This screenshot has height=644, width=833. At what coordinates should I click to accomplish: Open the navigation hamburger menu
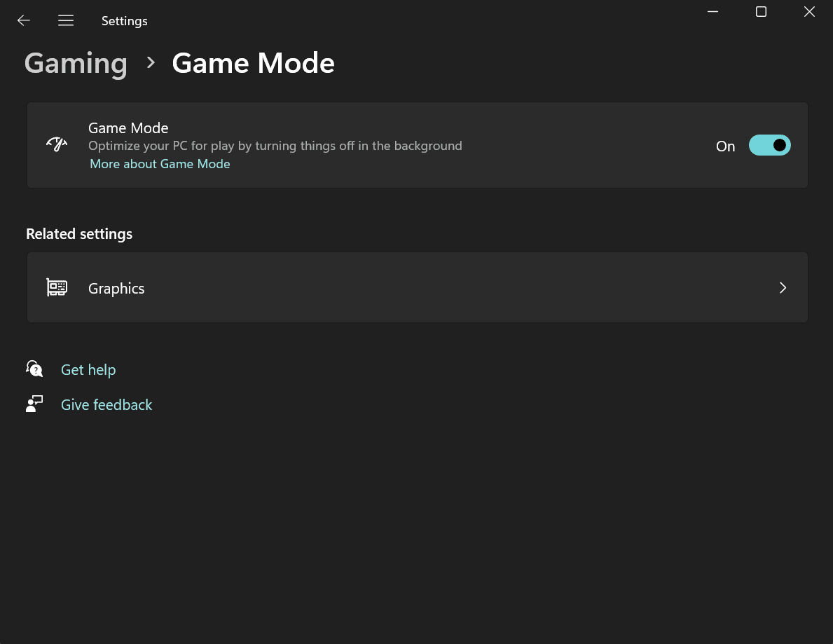[66, 20]
